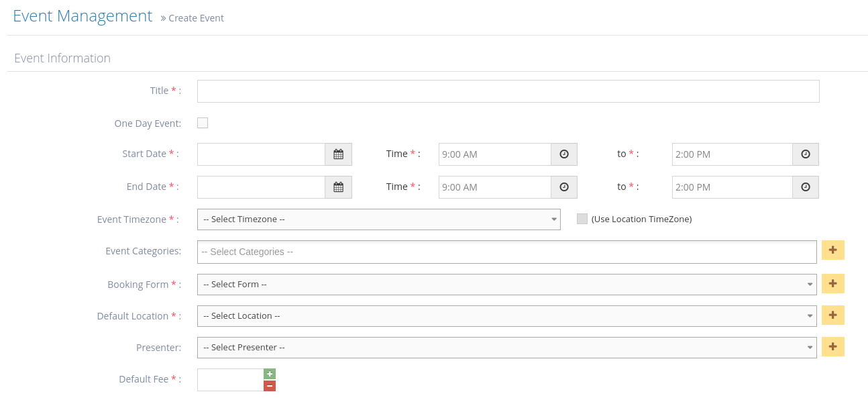Click into the Title text field
Image resolution: width=868 pixels, height=400 pixels.
[508, 91]
